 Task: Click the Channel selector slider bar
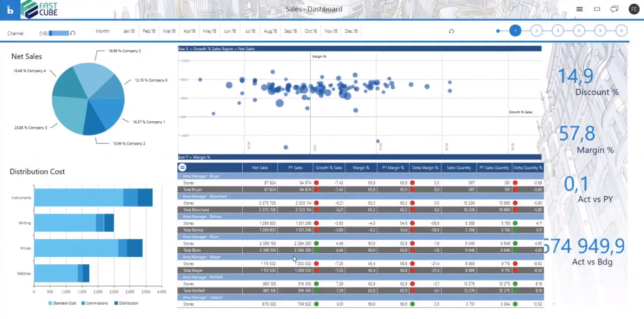(59, 33)
